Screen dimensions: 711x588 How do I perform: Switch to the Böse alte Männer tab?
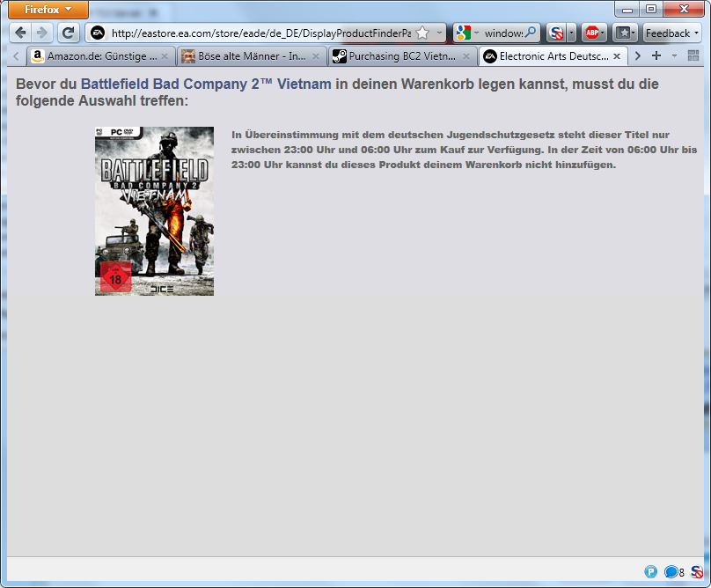[x=252, y=56]
